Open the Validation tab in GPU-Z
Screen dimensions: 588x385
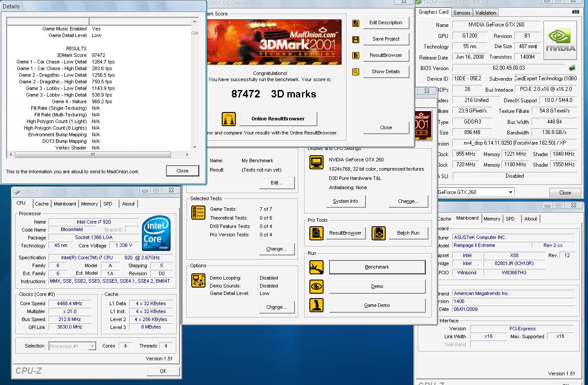click(x=486, y=13)
